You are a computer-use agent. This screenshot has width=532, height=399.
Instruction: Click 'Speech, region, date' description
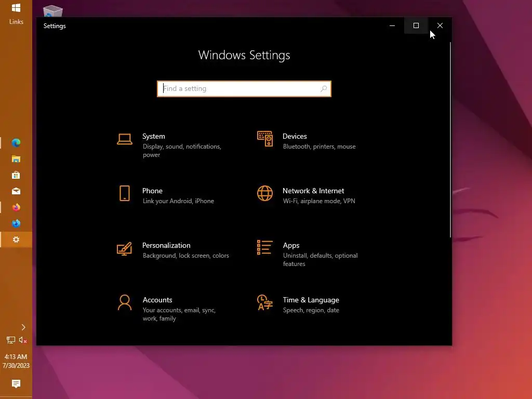coord(311,310)
